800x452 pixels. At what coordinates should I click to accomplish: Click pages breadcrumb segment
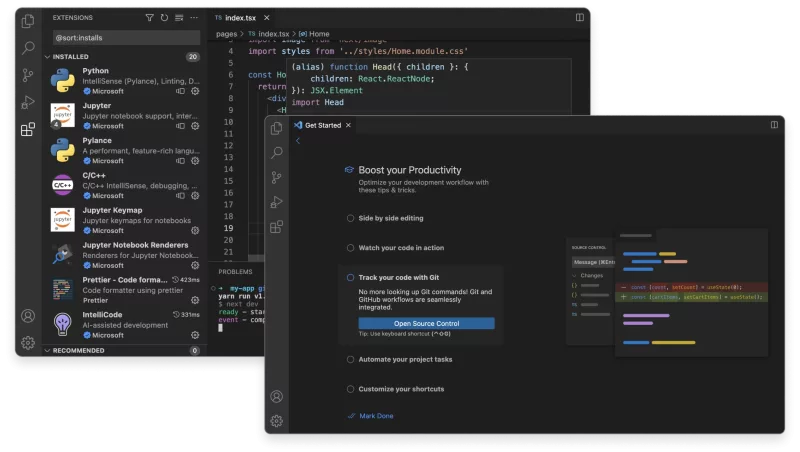click(x=226, y=34)
